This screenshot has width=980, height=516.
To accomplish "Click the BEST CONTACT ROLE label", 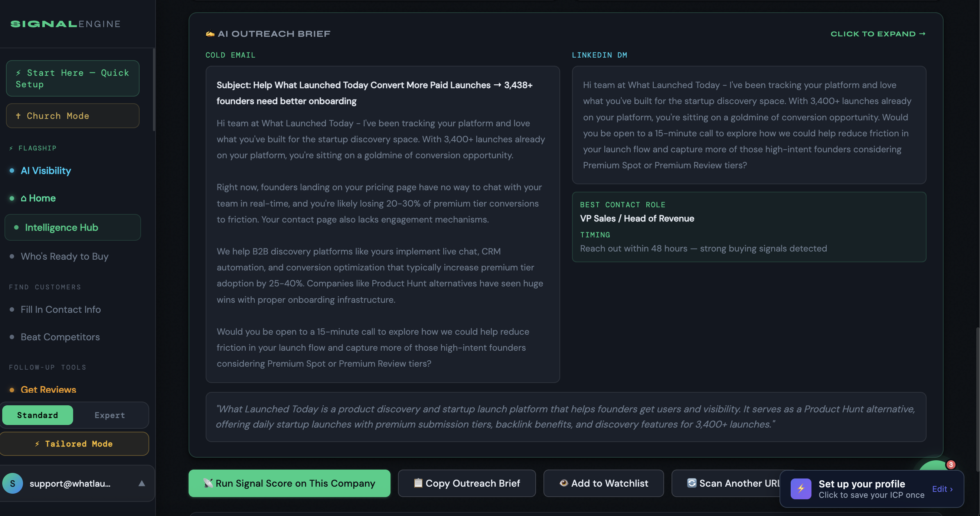I will click(x=623, y=205).
